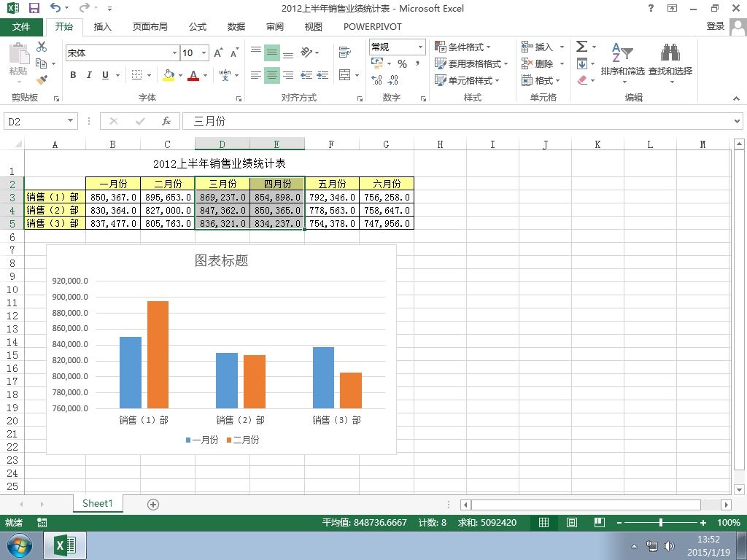Toggle Italic formatting
Viewport: 747px width, 560px height.
point(89,75)
